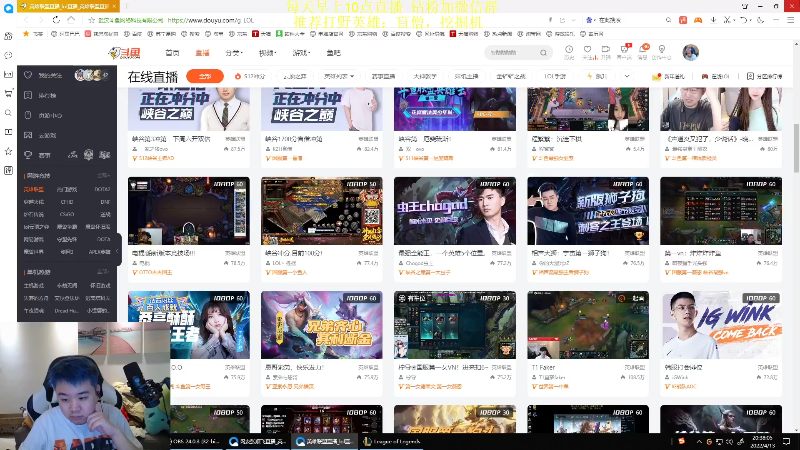Open the 视频 dropdown in the navigation
The image size is (800, 450).
click(x=267, y=53)
